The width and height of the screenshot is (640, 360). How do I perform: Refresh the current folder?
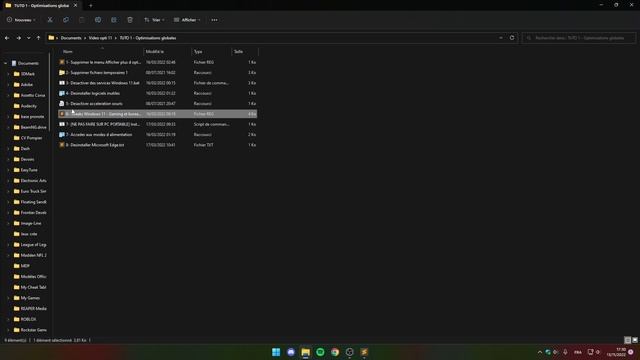(x=512, y=38)
